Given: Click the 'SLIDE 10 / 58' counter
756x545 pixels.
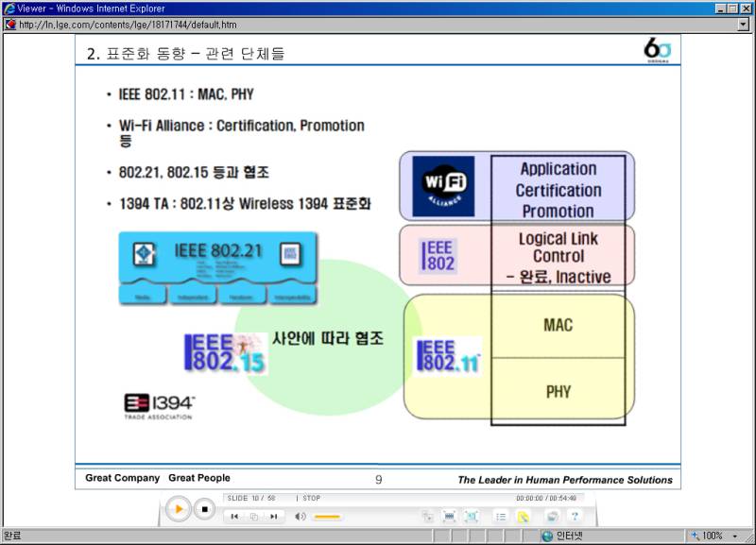Looking at the screenshot, I should 251,498.
